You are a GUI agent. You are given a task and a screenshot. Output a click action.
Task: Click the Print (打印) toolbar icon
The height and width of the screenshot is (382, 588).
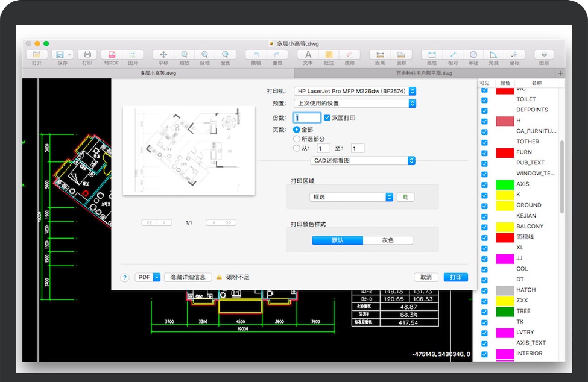tap(87, 55)
